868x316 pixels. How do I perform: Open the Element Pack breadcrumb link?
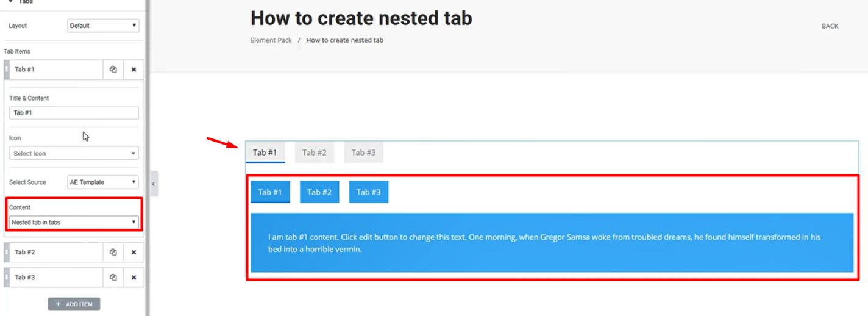click(271, 40)
